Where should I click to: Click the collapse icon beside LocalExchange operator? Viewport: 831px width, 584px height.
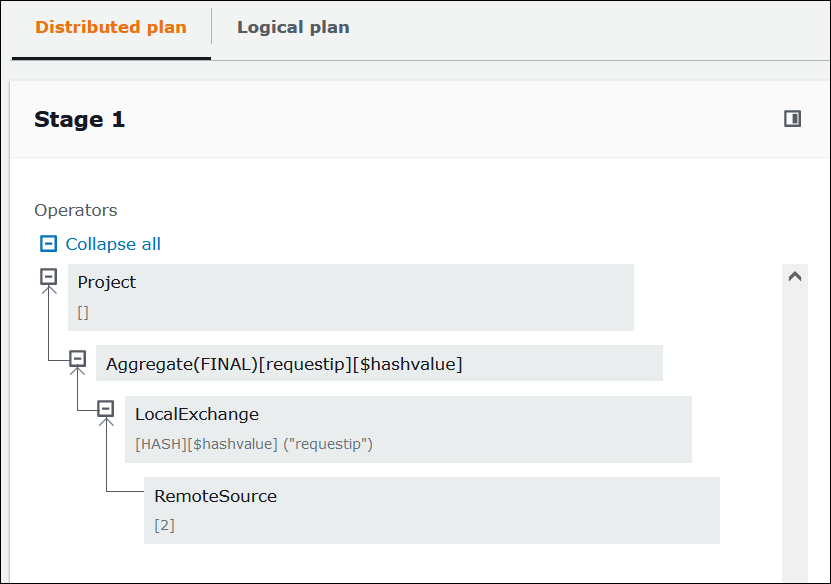107,408
